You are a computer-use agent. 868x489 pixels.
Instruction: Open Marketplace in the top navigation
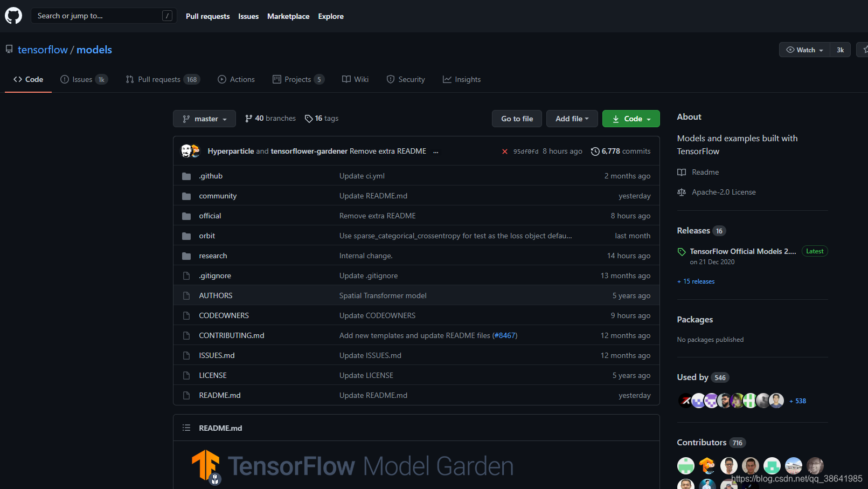288,16
